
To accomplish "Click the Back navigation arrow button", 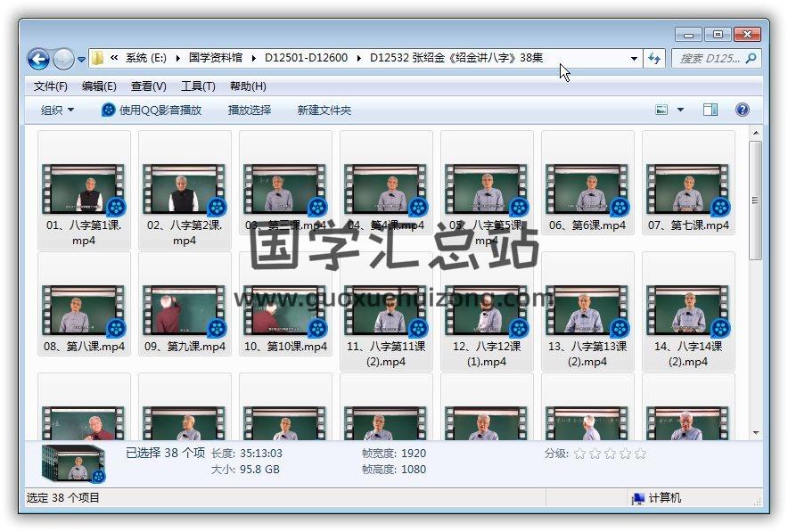I will click(38, 60).
